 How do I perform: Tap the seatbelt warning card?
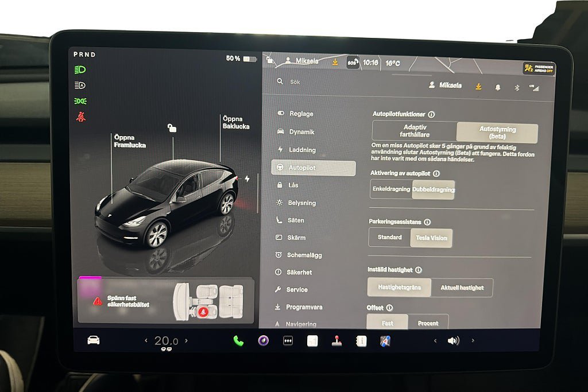click(x=166, y=301)
